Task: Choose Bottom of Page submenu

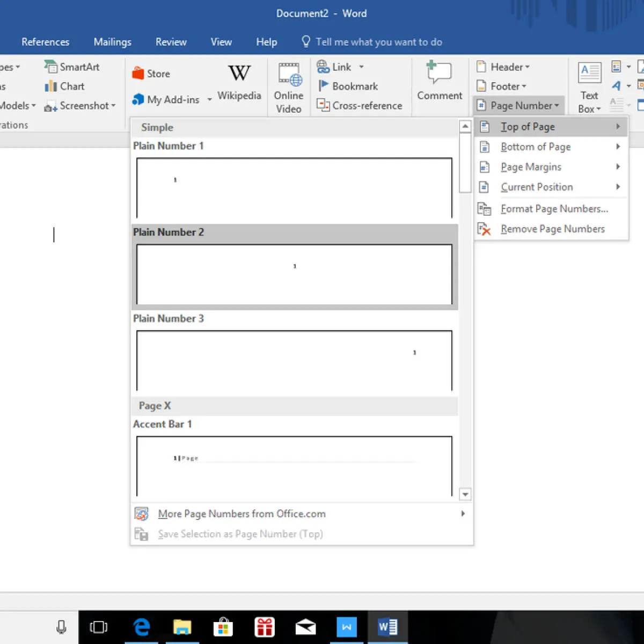Action: (x=551, y=147)
